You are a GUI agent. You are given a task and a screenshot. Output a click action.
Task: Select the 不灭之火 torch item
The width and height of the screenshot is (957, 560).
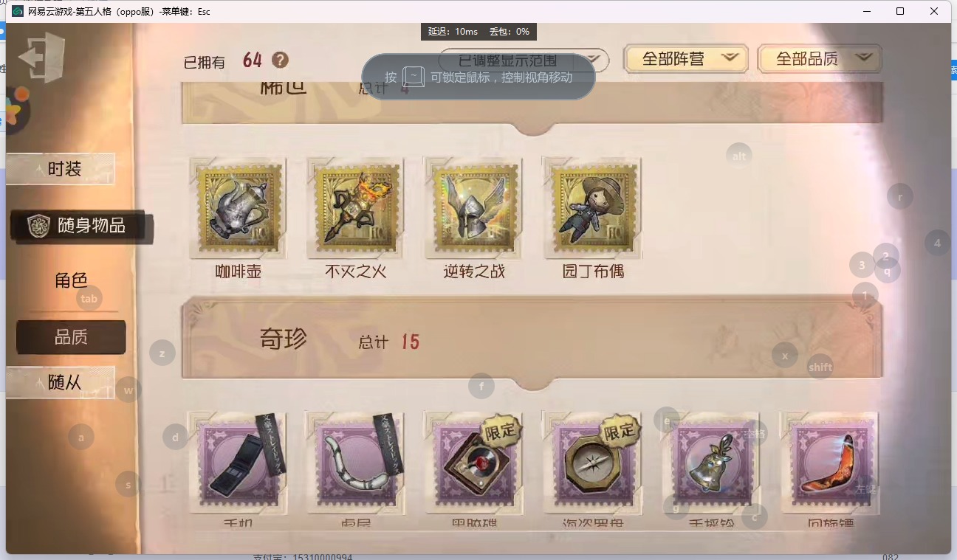(x=355, y=208)
